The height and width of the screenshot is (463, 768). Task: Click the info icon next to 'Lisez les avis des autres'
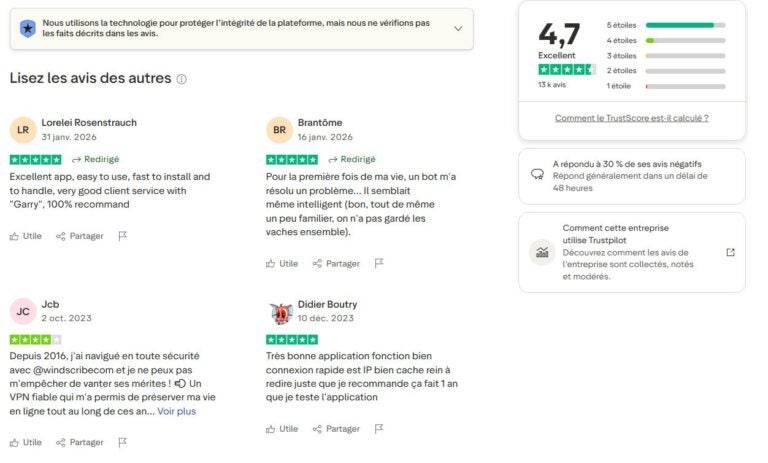coord(181,79)
